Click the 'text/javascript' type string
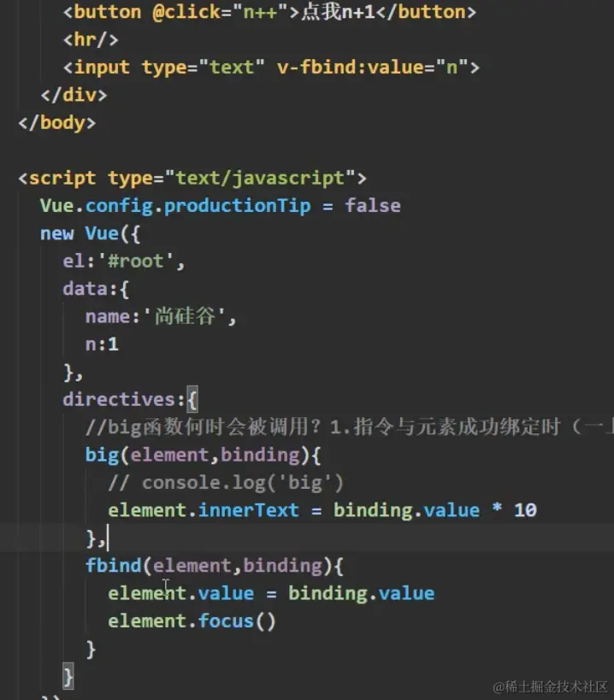 click(x=260, y=178)
